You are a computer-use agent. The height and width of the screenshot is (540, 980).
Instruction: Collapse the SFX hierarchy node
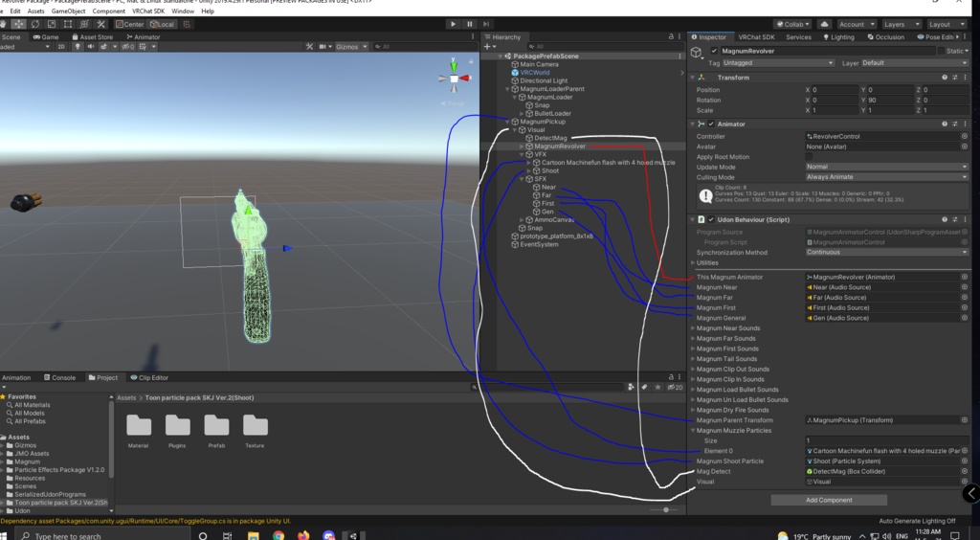522,179
